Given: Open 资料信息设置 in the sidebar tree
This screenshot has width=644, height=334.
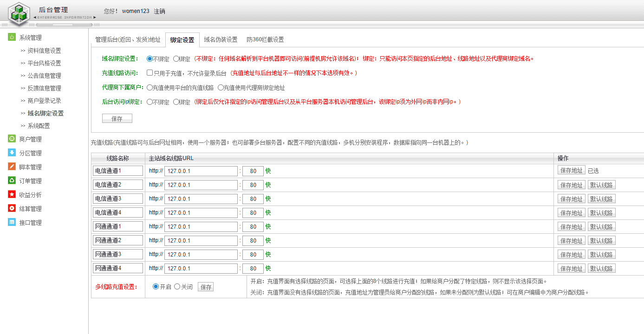Looking at the screenshot, I should click(44, 51).
